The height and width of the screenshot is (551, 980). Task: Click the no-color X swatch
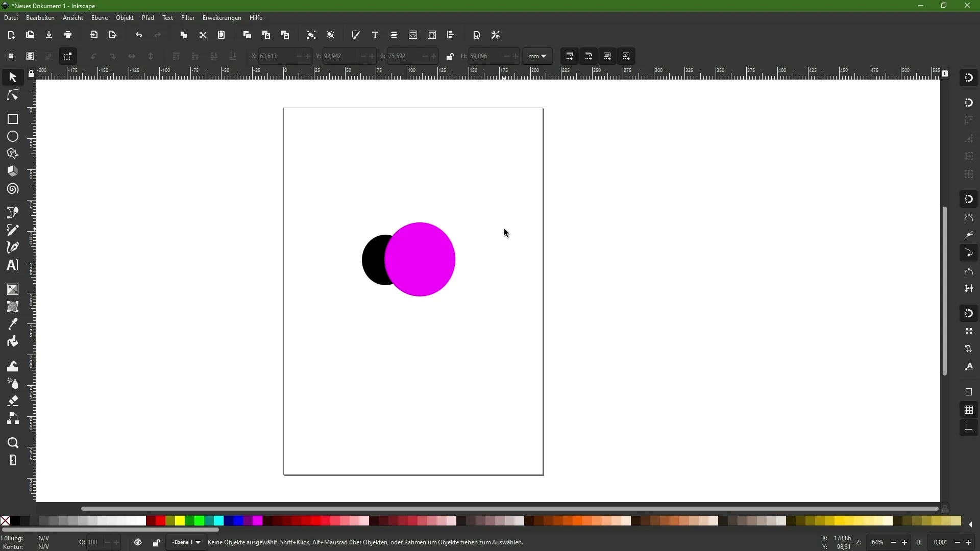coord(5,521)
